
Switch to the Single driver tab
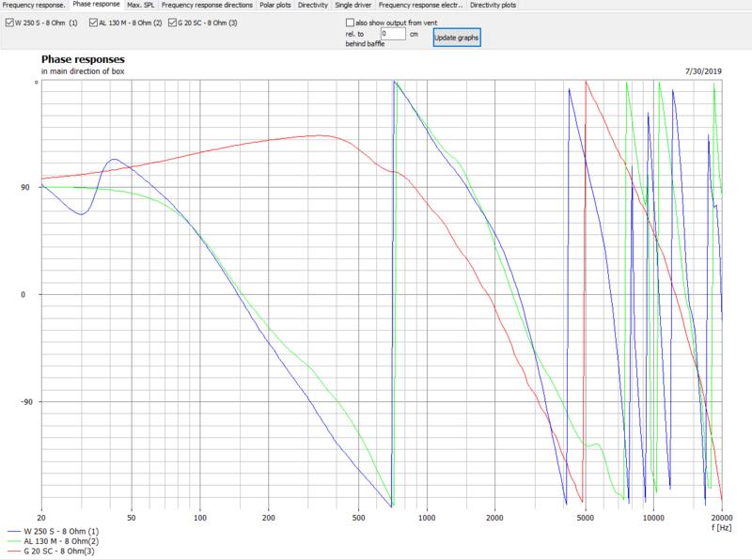point(354,6)
